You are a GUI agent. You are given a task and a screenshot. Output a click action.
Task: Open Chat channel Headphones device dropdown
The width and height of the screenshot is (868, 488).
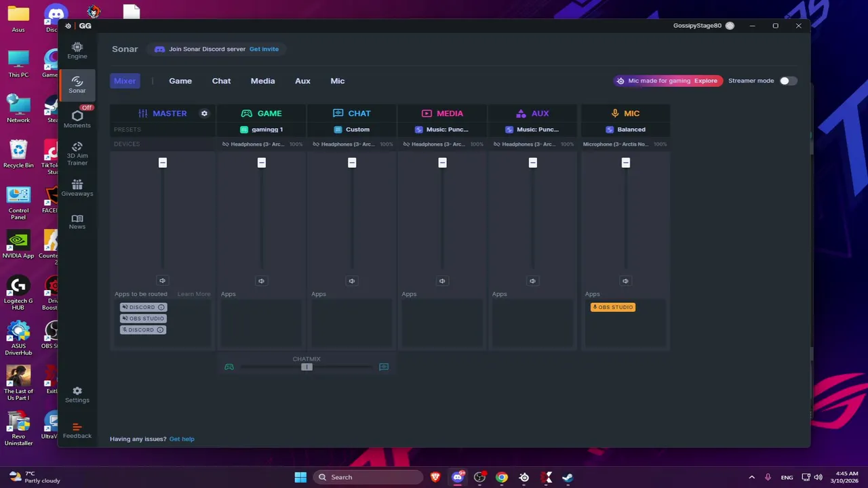(351, 144)
